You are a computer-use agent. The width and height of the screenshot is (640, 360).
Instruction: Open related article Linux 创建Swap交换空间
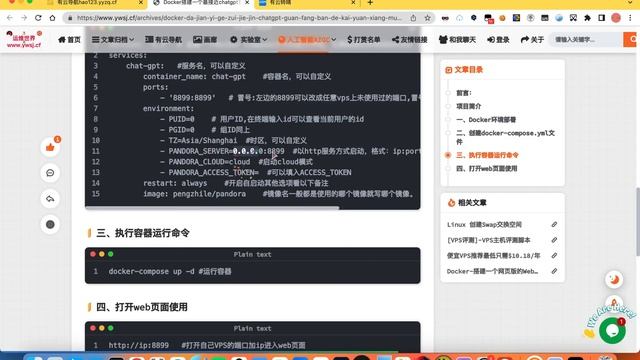pos(484,224)
